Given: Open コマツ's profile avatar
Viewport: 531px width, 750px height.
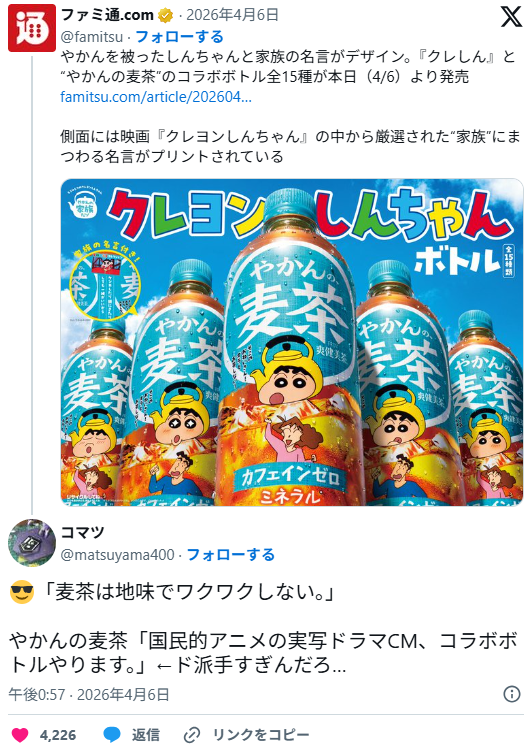Looking at the screenshot, I should pos(32,542).
